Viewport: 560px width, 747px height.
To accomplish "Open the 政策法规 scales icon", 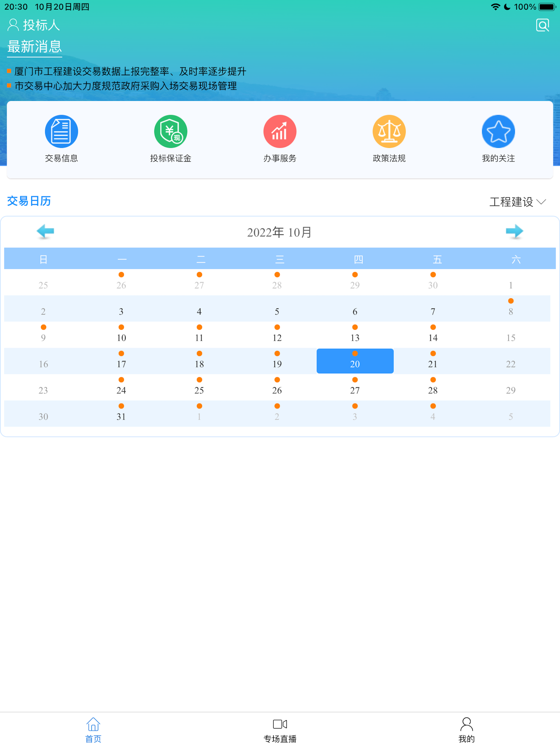I will pyautogui.click(x=389, y=131).
